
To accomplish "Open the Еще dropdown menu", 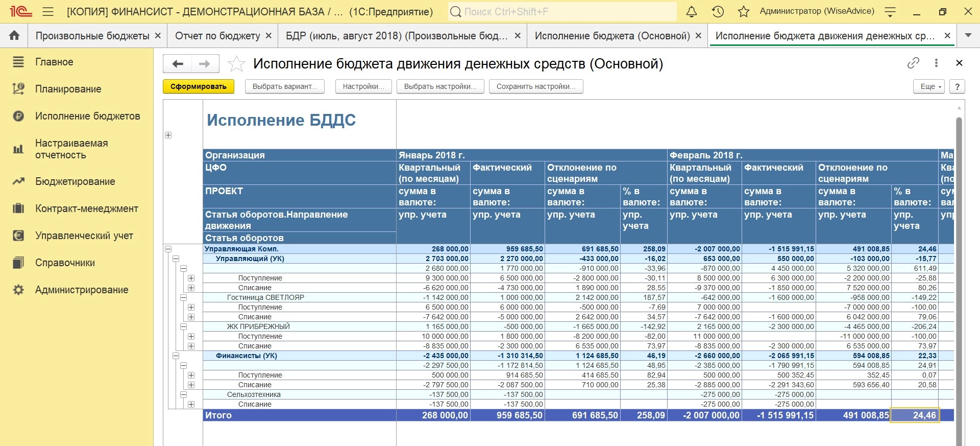I will coord(928,86).
